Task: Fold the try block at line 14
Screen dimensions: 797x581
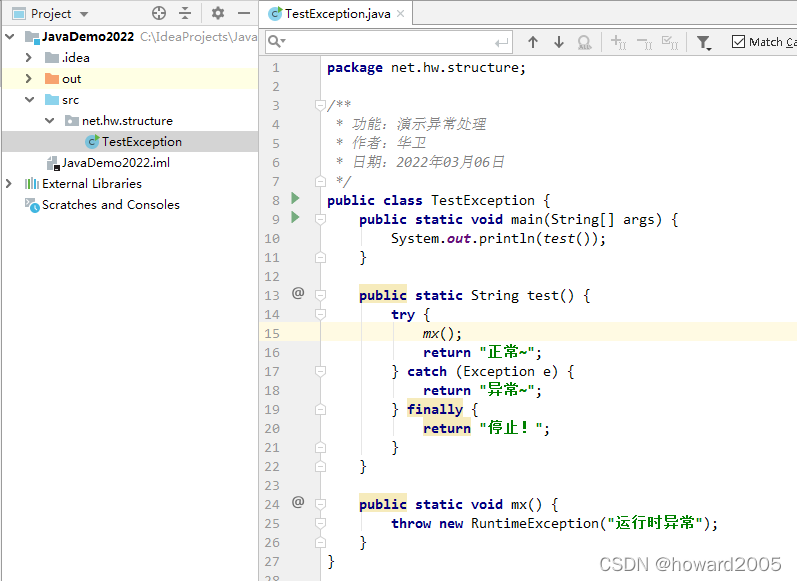Action: click(320, 314)
